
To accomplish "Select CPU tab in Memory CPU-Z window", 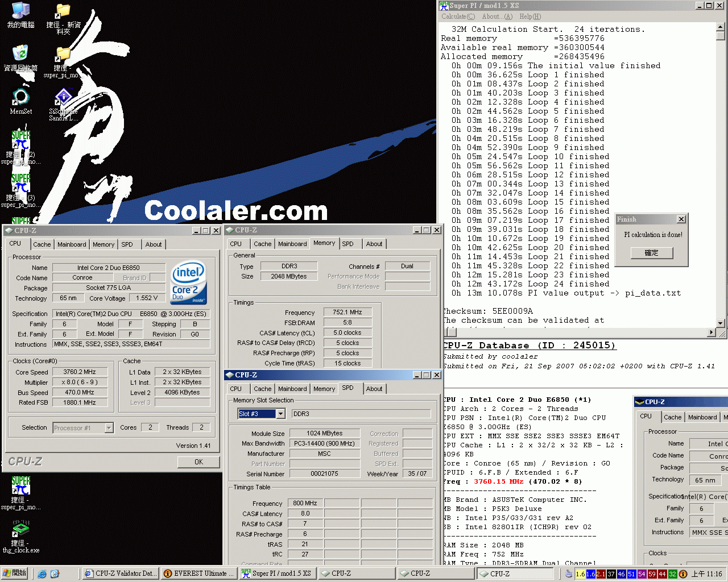I will point(235,244).
